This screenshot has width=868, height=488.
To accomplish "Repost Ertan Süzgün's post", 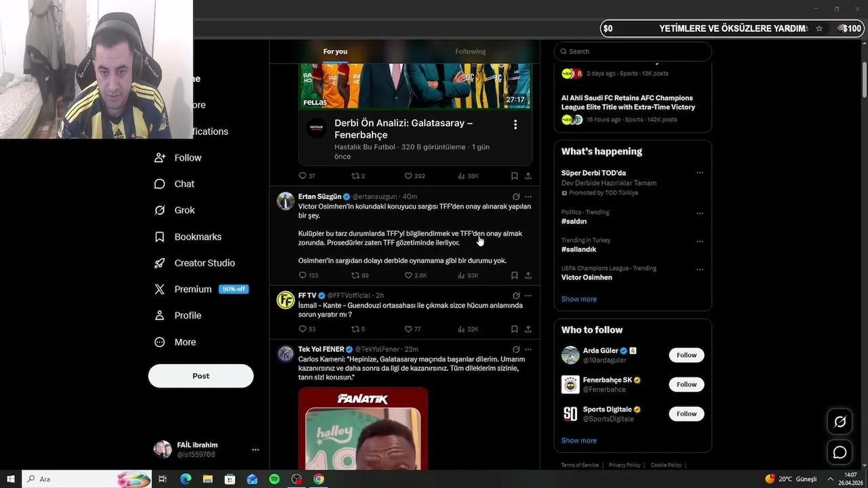I will click(x=359, y=276).
